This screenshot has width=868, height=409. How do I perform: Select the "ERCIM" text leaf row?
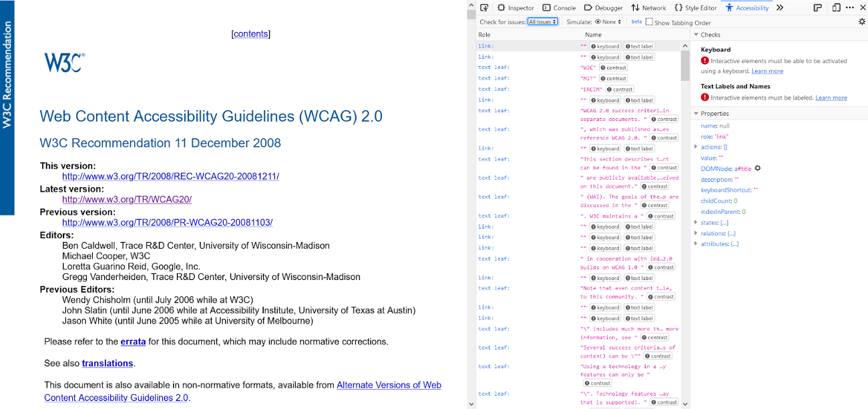point(578,90)
